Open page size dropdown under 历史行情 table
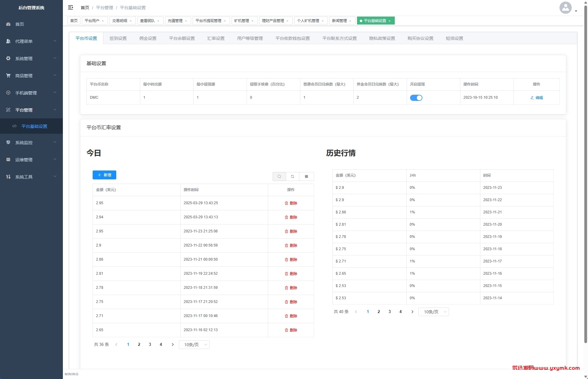This screenshot has height=379, width=588. point(433,312)
